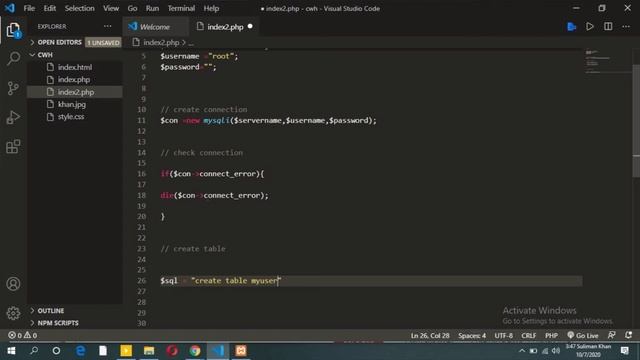Click the Explorer more actions ellipsis
This screenshot has height=360, width=640.
point(107,26)
